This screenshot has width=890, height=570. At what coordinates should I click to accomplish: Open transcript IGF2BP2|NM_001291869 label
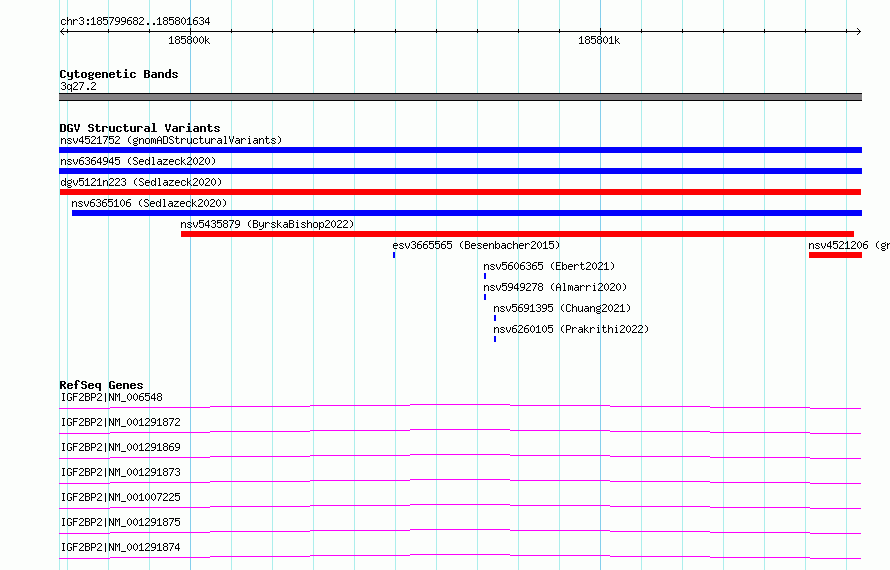point(120,447)
